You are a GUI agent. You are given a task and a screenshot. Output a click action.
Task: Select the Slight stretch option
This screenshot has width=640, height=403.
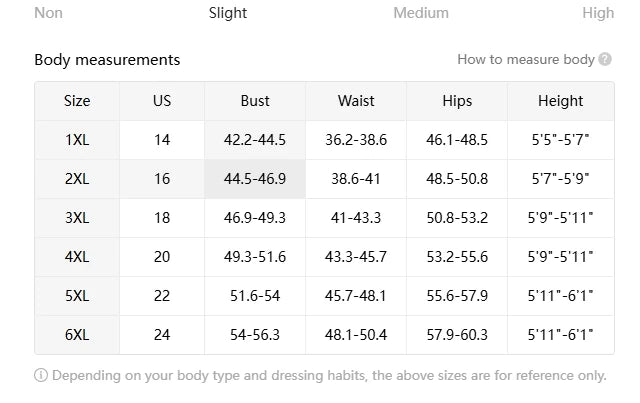click(x=228, y=13)
